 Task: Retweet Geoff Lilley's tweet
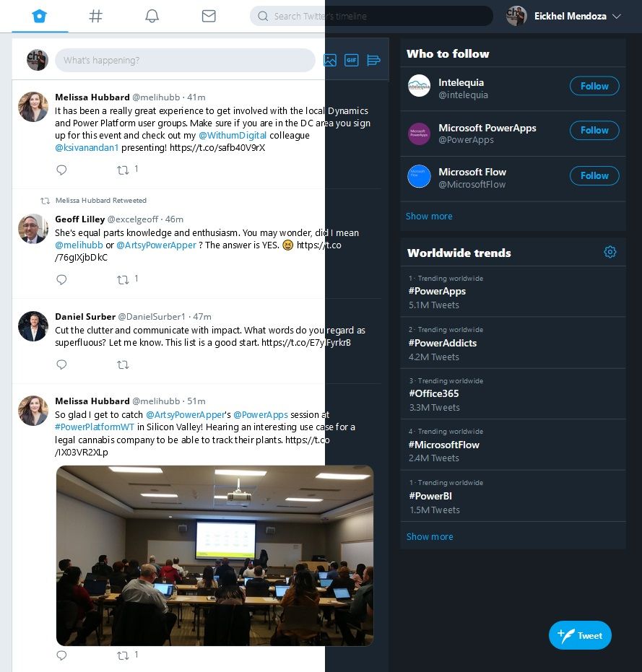click(x=123, y=280)
